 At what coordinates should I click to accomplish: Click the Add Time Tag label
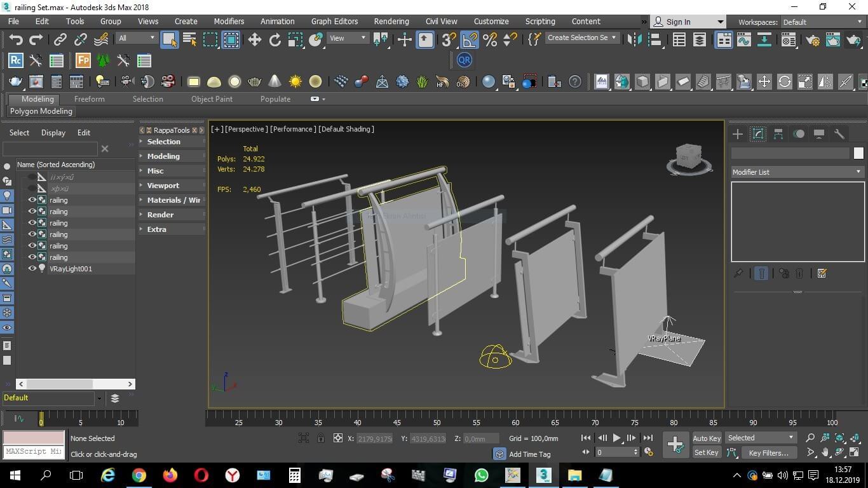530,454
